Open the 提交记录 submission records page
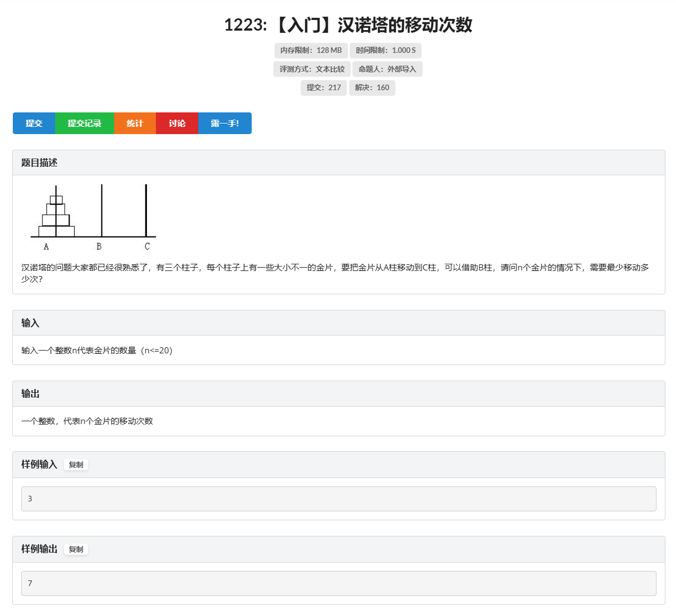Image resolution: width=676 pixels, height=616 pixels. pos(85,123)
